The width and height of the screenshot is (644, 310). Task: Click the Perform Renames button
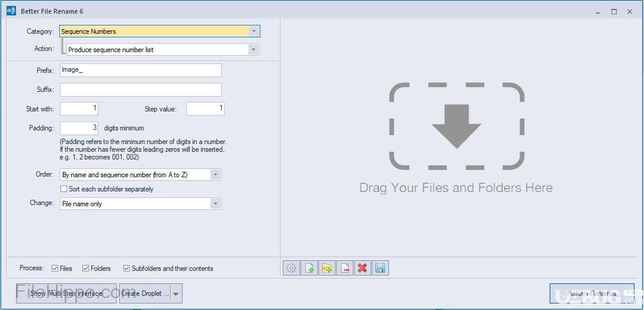tap(591, 293)
